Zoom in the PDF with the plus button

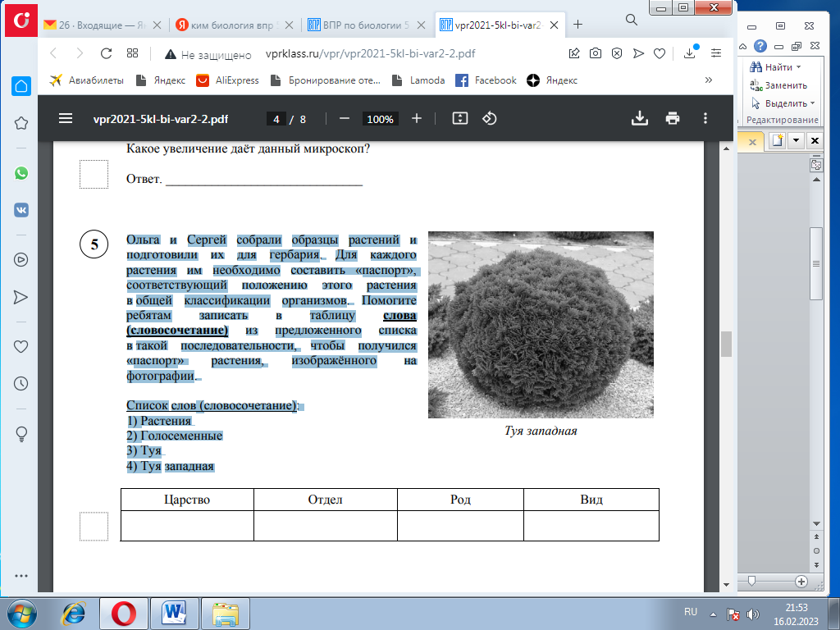click(417, 118)
